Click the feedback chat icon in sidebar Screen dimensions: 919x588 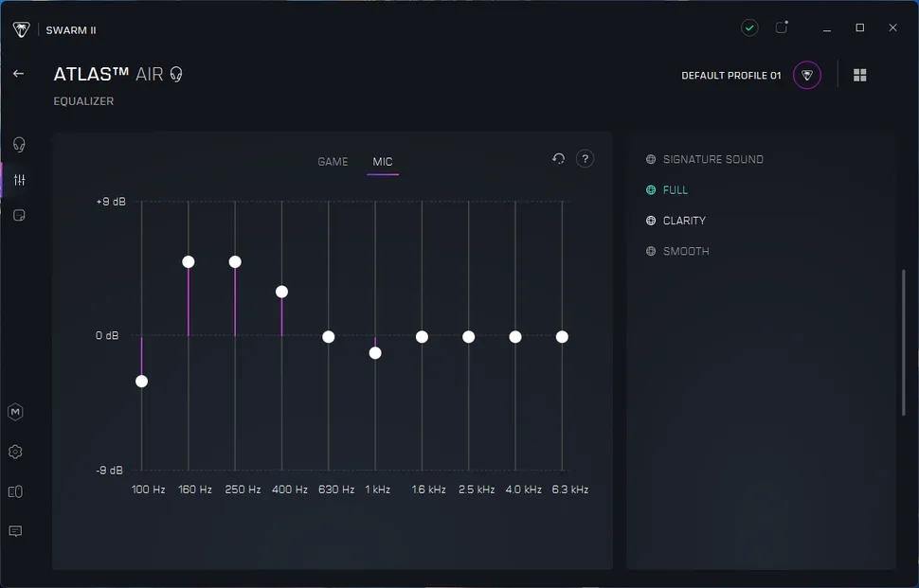15,531
